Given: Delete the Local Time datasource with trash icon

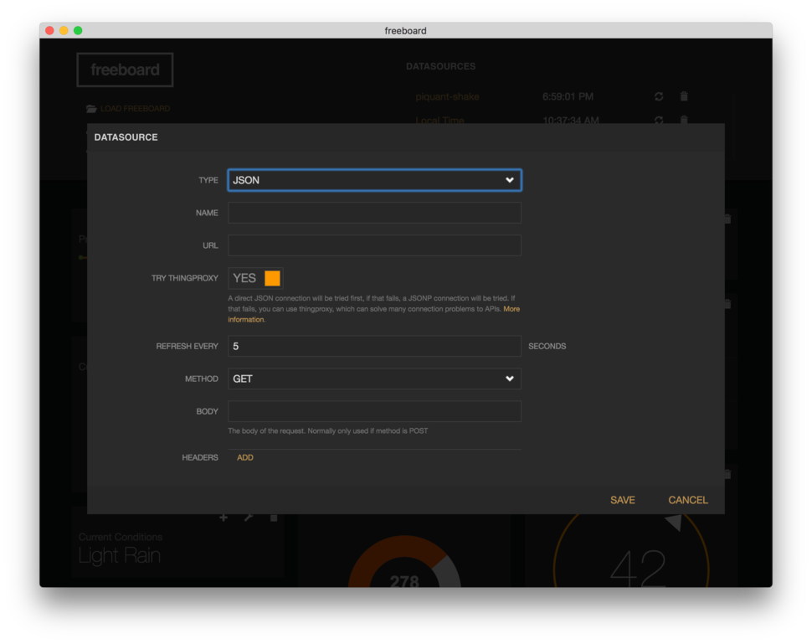Looking at the screenshot, I should pos(684,120).
